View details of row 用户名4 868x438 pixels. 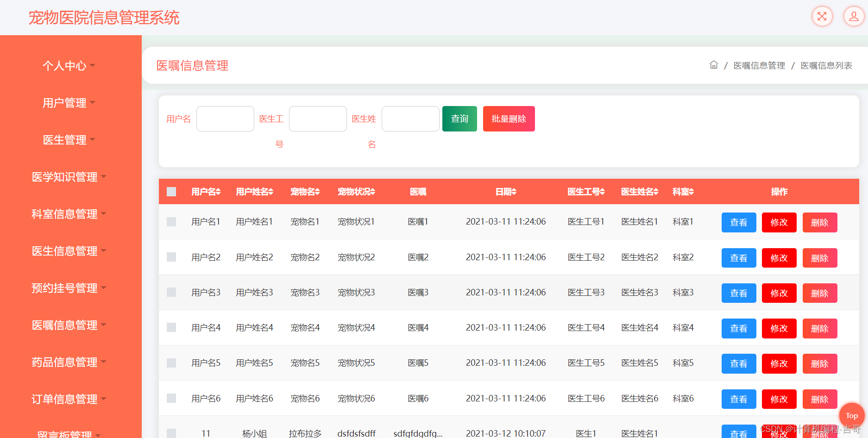[739, 328]
